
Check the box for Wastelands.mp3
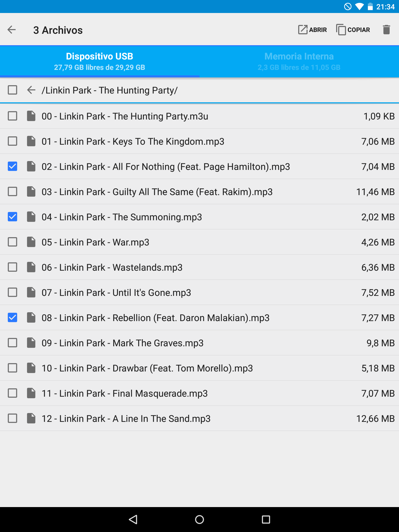(x=12, y=267)
